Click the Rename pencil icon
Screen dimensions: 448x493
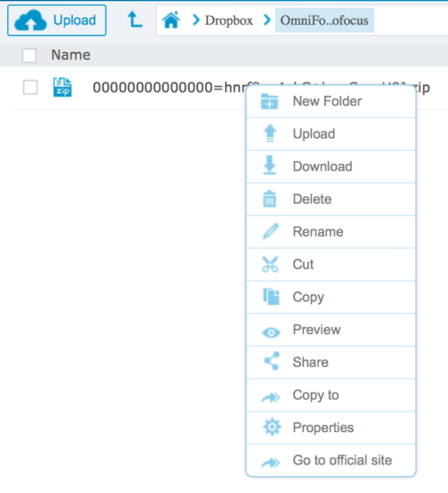point(271,231)
